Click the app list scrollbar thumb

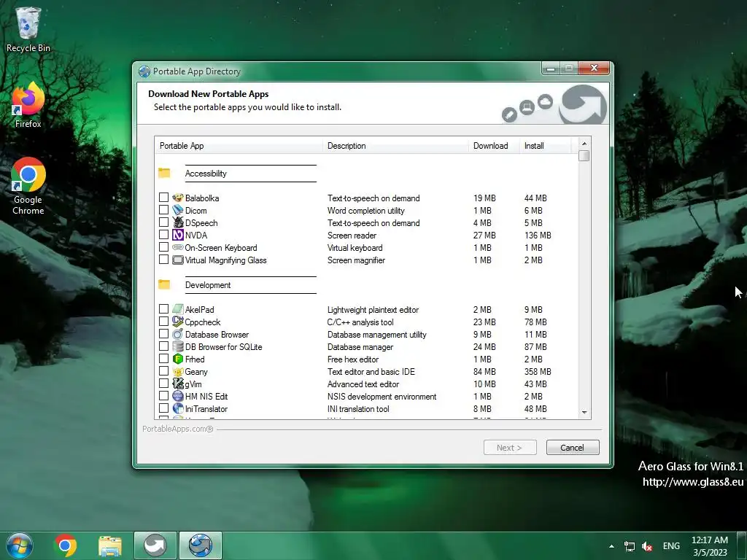[584, 156]
